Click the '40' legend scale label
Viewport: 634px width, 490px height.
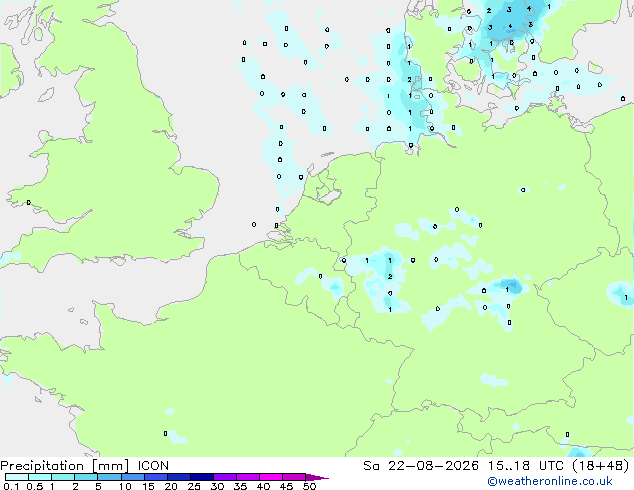[x=263, y=486]
